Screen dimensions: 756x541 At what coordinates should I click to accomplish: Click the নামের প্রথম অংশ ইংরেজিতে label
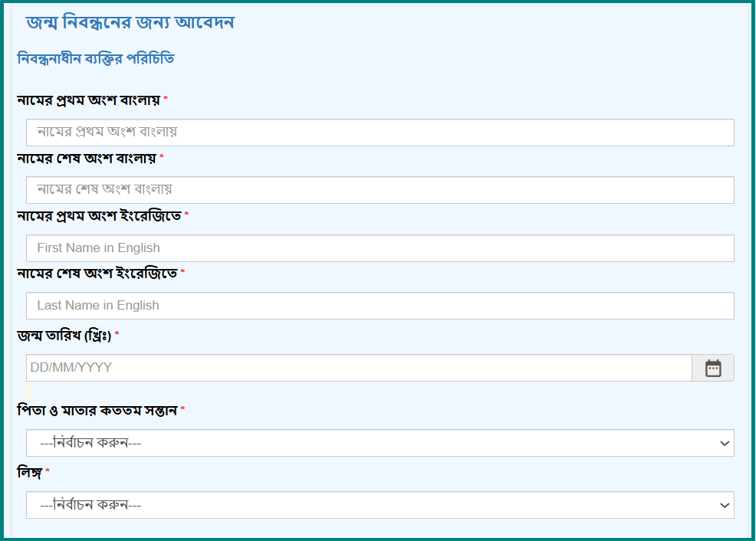tap(98, 216)
